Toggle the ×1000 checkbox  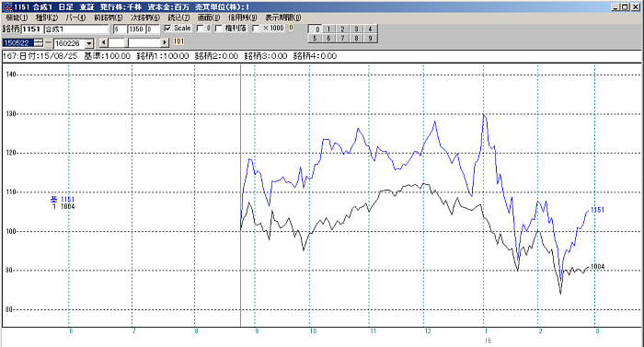[x=256, y=29]
